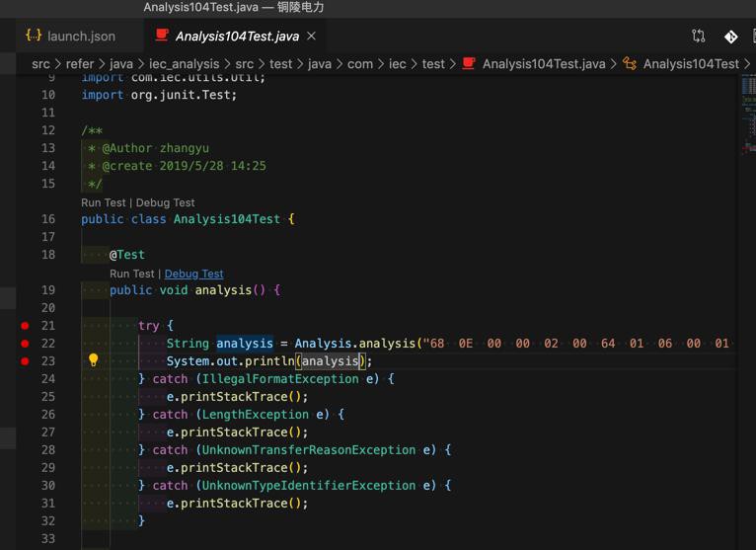Click 'LengthException' on line 26
The height and width of the screenshot is (550, 756).
pyautogui.click(x=255, y=415)
